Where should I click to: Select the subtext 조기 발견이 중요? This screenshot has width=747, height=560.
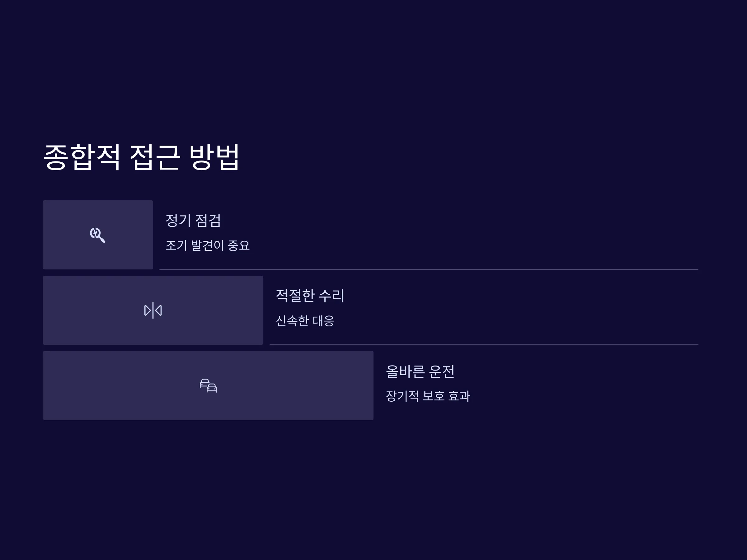click(x=207, y=245)
